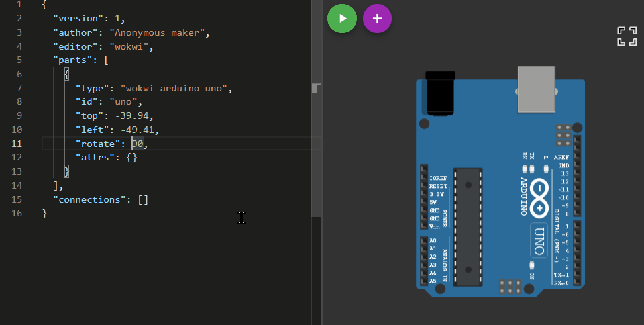Click the "top": -39.94 value
The width and height of the screenshot is (644, 325).
click(x=131, y=116)
